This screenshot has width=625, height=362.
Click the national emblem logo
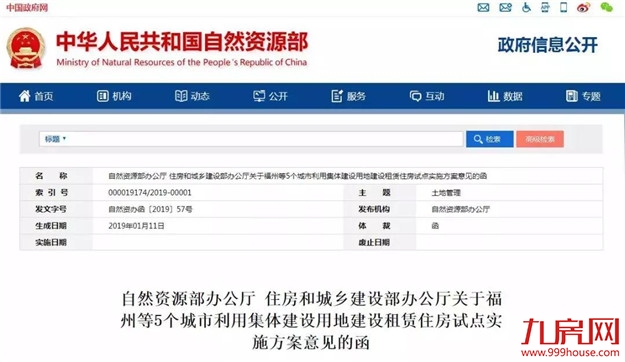coord(26,49)
